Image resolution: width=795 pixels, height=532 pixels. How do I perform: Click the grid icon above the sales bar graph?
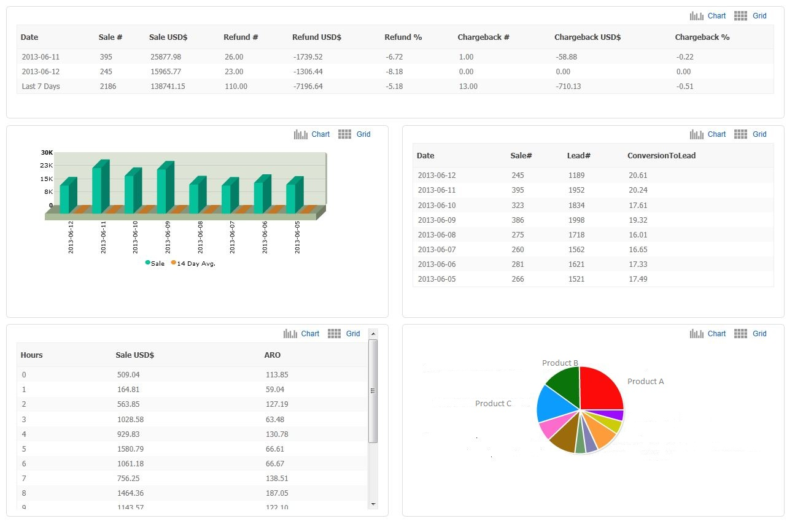point(345,134)
